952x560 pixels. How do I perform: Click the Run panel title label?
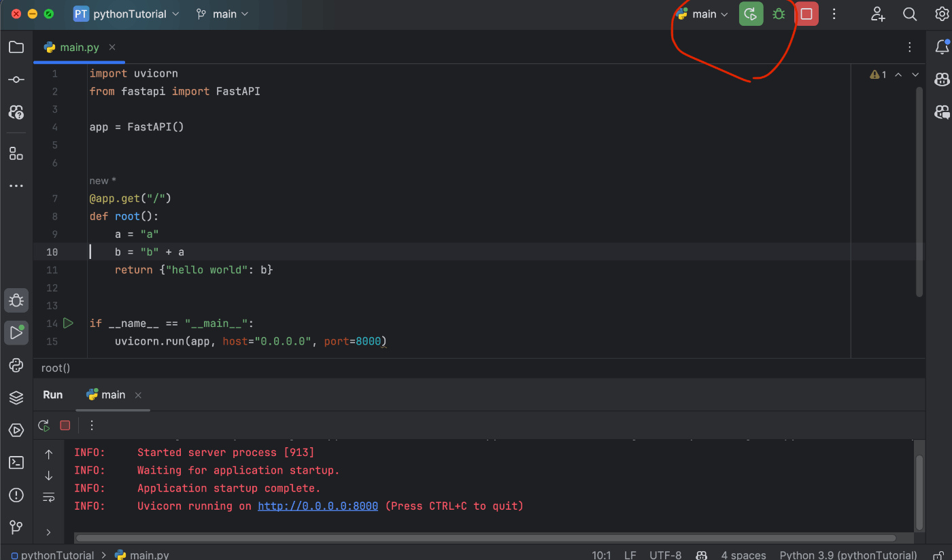[53, 395]
